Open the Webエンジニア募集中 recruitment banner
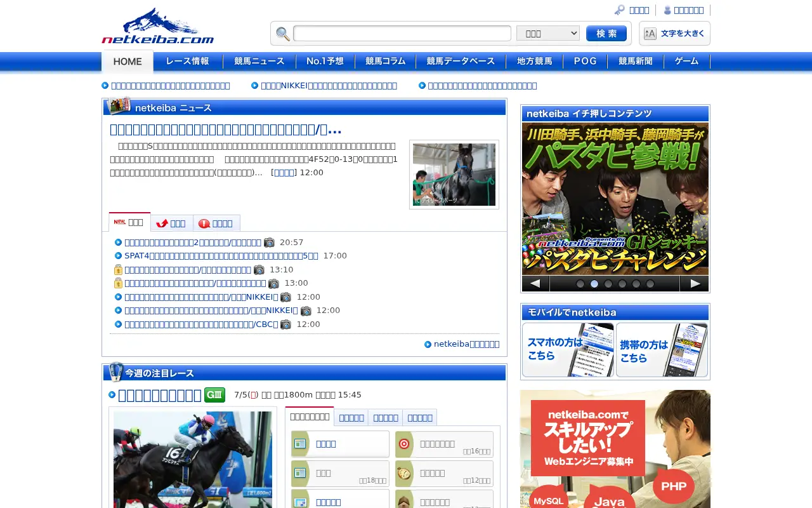812x508 pixels. click(615, 449)
